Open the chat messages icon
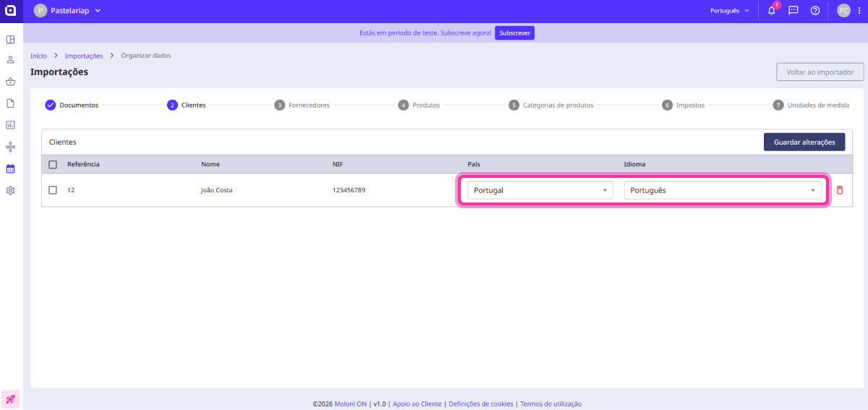Viewport: 868px width, 410px height. pos(793,11)
